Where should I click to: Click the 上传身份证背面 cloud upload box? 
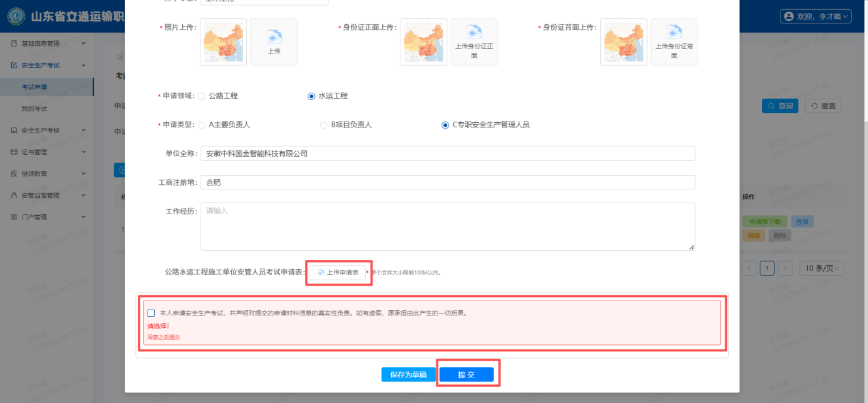(674, 42)
